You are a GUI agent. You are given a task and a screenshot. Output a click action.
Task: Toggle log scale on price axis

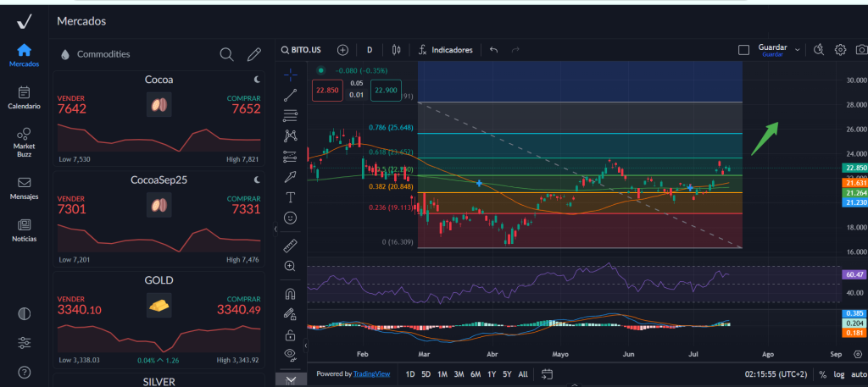click(x=839, y=374)
